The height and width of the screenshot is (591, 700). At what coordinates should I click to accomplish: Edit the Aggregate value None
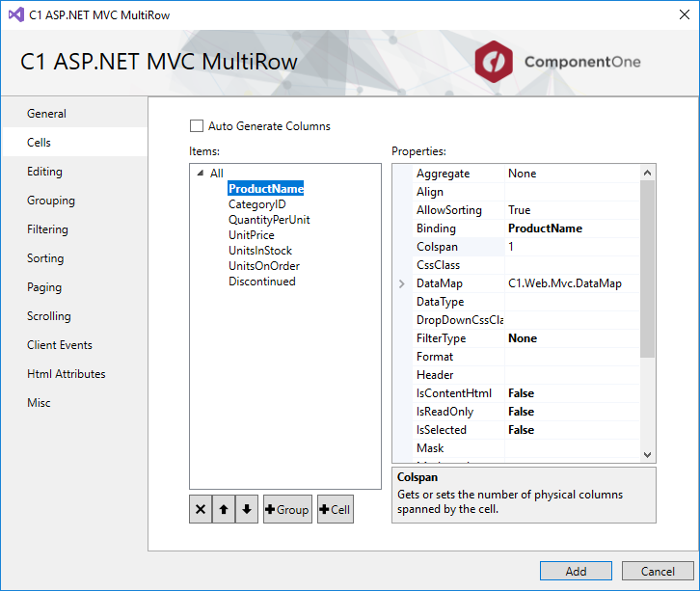coord(572,174)
